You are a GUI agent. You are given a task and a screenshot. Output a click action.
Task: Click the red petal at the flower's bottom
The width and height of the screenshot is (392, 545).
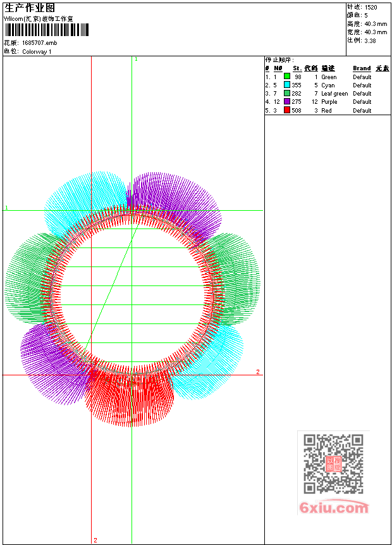130,398
